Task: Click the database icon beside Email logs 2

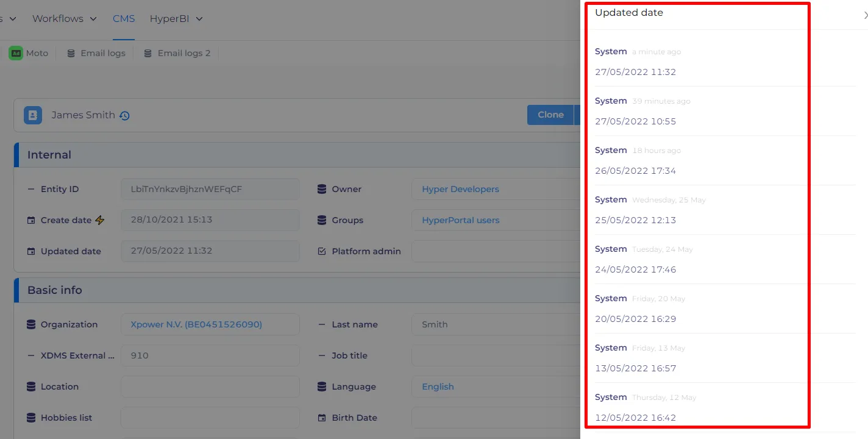Action: (x=148, y=53)
